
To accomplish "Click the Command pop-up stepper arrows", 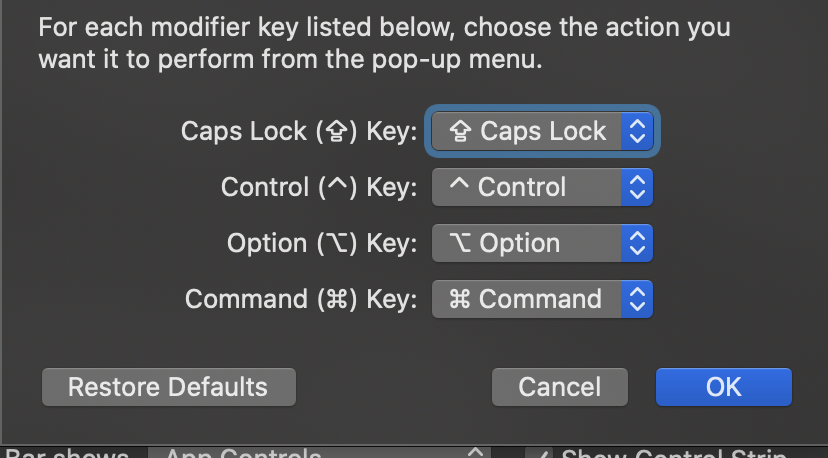I will 637,299.
